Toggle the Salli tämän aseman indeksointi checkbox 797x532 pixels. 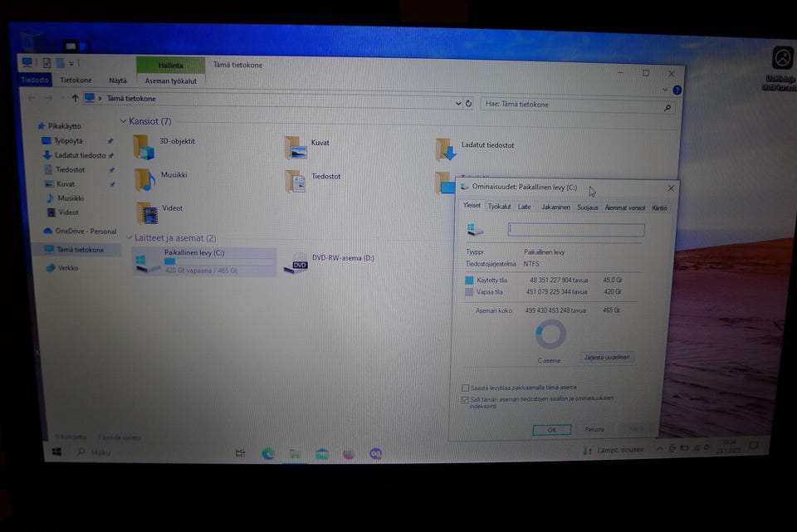[x=465, y=400]
